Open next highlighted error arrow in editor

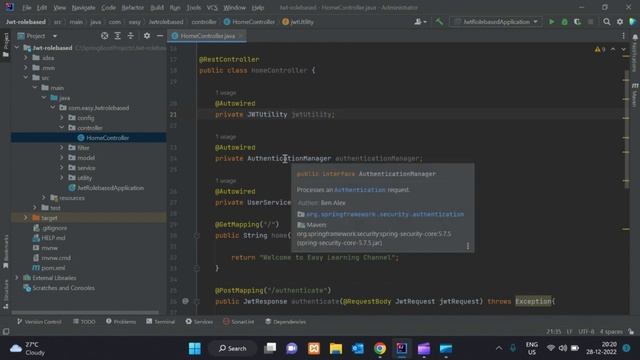(x=624, y=49)
